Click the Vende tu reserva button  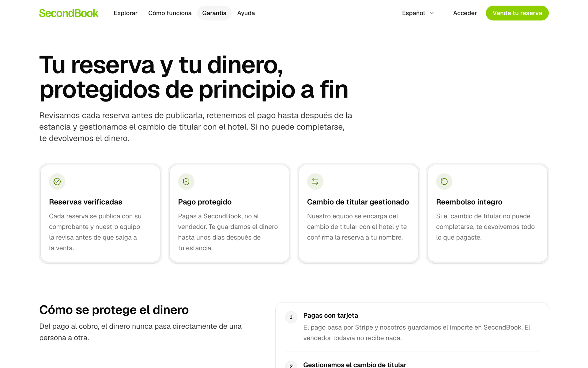click(517, 13)
